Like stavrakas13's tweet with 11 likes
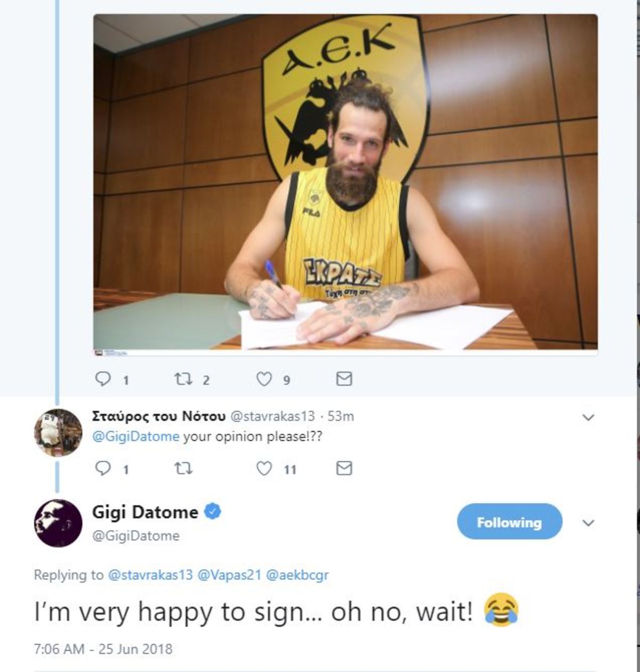This screenshot has width=640, height=672. click(x=265, y=469)
